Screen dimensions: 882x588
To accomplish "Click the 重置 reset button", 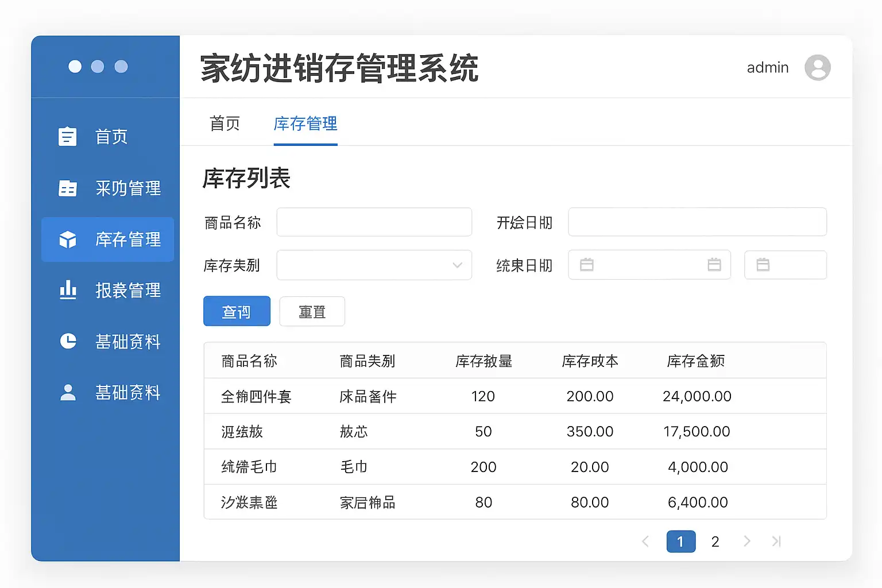I will tap(312, 311).
